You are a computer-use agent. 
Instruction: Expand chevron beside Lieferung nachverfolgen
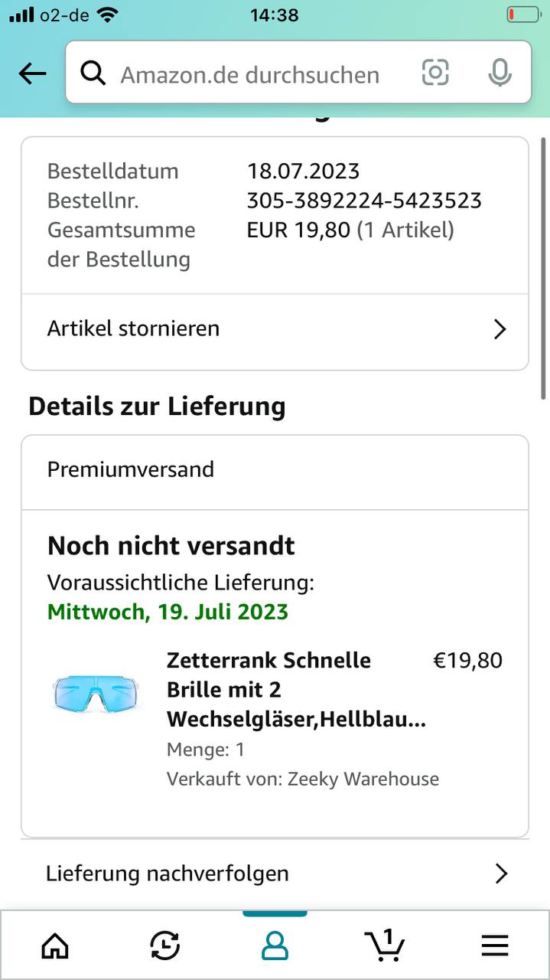(501, 874)
